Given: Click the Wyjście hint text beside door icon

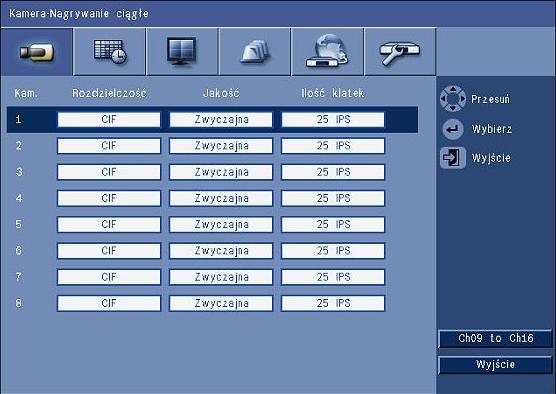Looking at the screenshot, I should 491,158.
